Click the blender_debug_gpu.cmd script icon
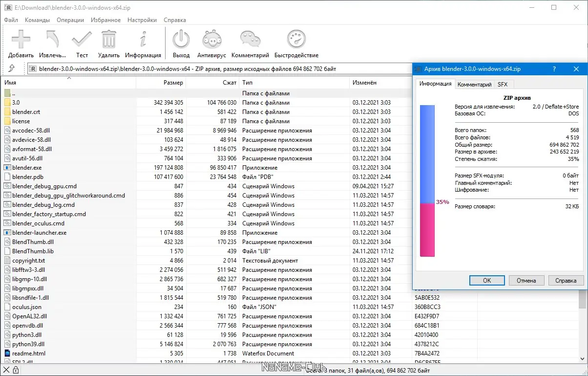 7,186
